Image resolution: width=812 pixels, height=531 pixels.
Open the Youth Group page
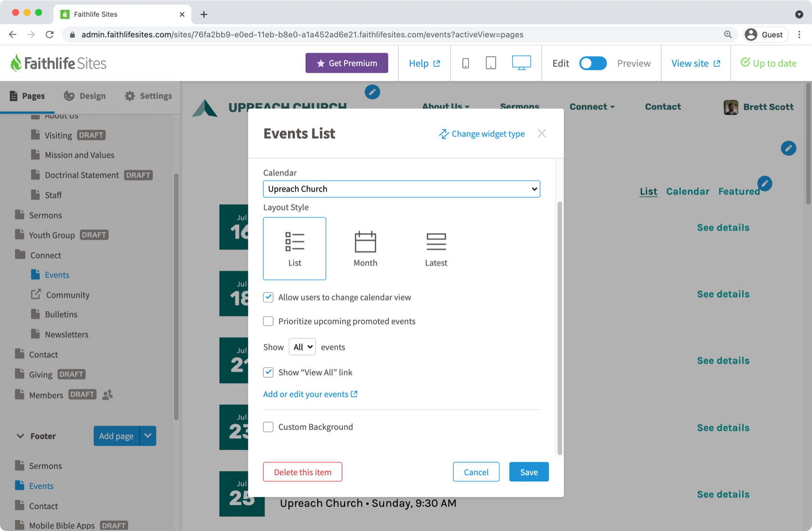click(x=52, y=235)
